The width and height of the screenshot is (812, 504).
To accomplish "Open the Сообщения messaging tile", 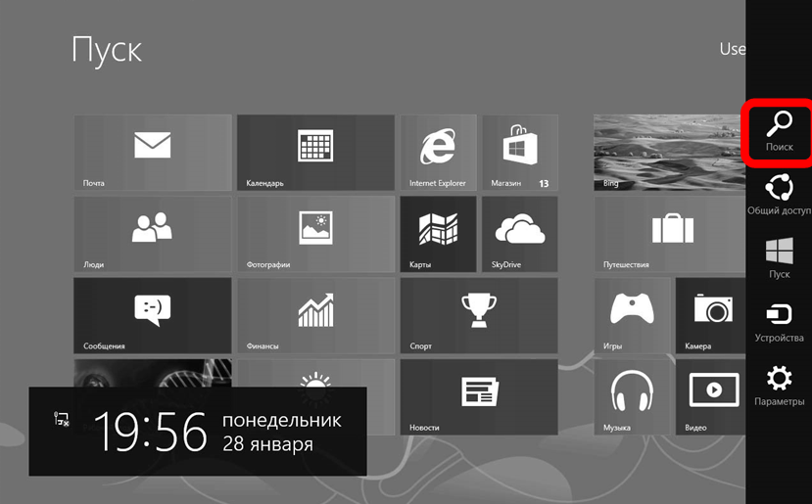I will click(x=153, y=315).
